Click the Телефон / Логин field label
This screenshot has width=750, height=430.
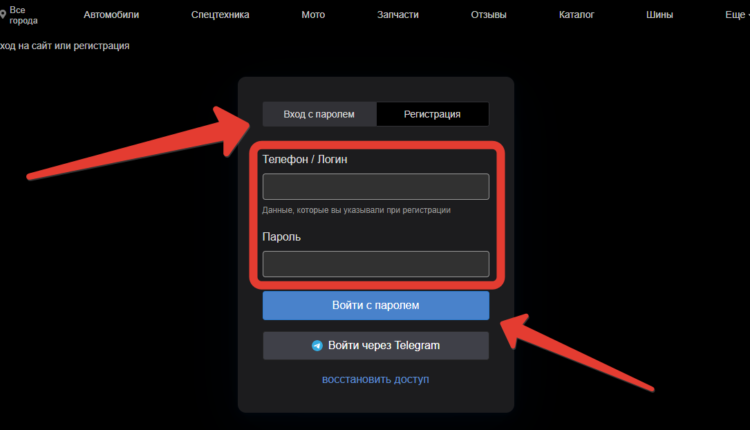pyautogui.click(x=305, y=159)
